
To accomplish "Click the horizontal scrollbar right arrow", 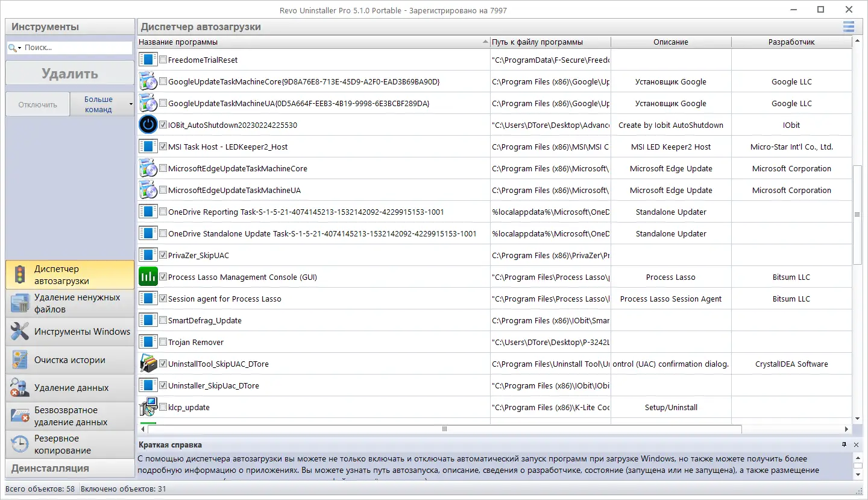I will pos(847,429).
